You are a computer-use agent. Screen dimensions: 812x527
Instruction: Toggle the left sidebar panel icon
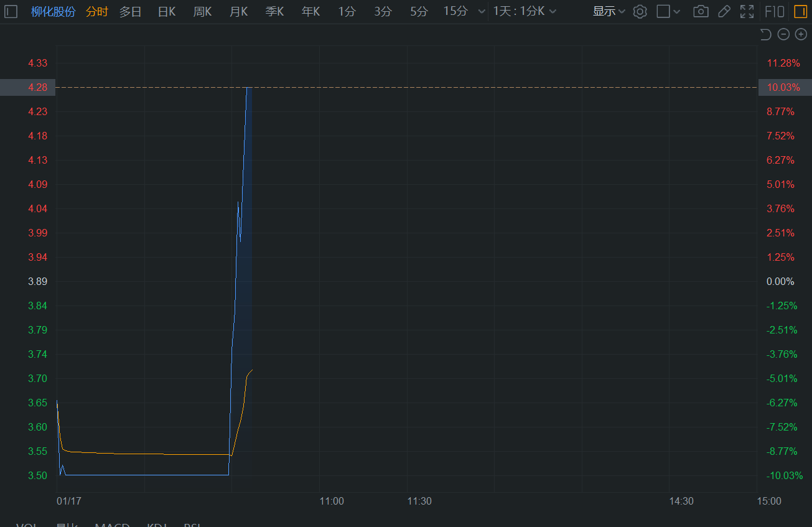[11, 11]
